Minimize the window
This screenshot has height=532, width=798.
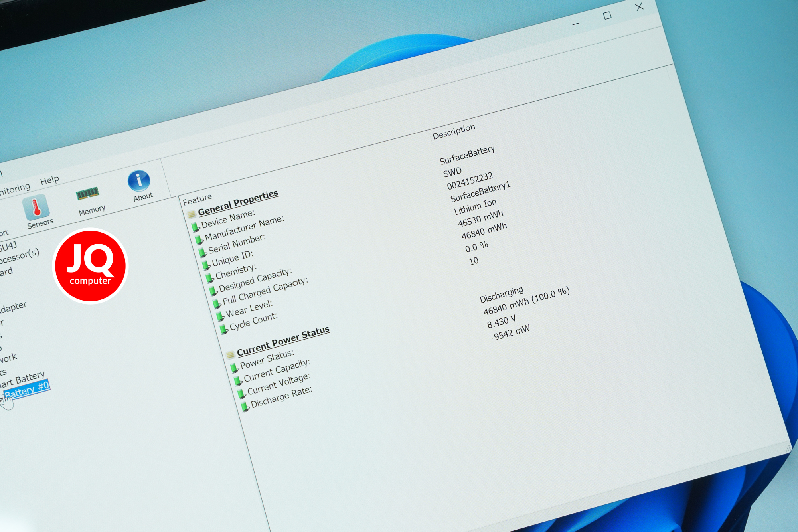[x=576, y=24]
